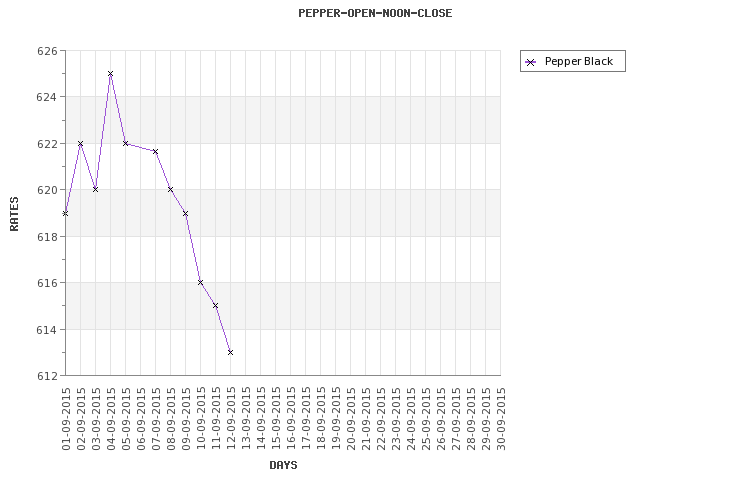Click the data point on 02-09-2015
Viewport: 750px width, 500px height.
(80, 144)
